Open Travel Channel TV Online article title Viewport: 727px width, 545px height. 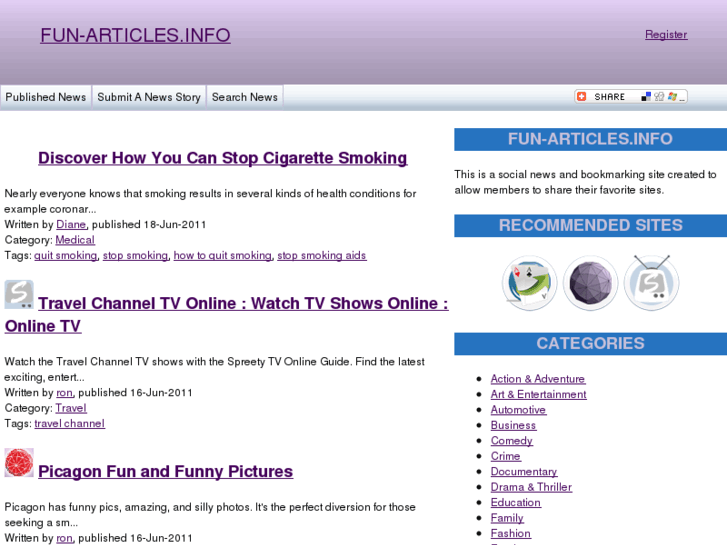227,314
